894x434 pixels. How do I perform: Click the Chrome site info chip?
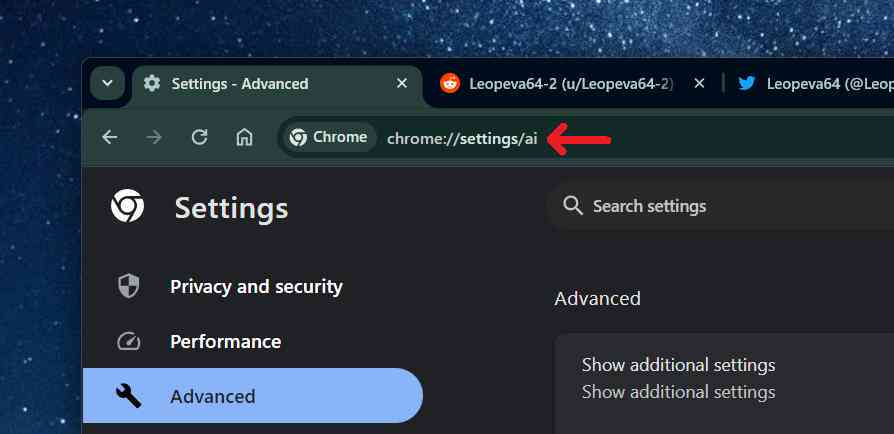pyautogui.click(x=329, y=137)
